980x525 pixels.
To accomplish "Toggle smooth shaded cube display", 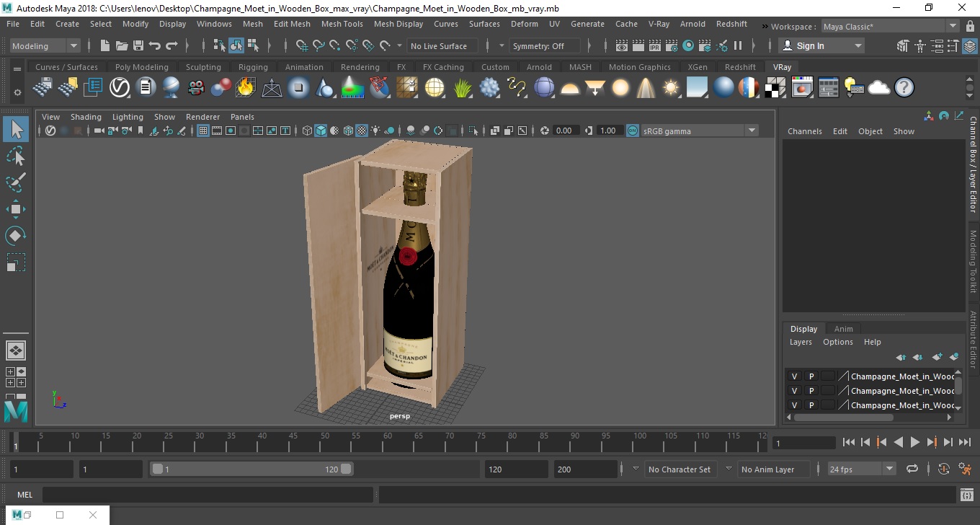I will (321, 131).
